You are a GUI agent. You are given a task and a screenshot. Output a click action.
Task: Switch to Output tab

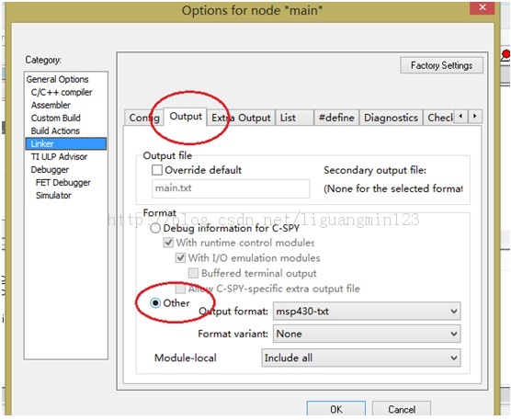(x=186, y=117)
